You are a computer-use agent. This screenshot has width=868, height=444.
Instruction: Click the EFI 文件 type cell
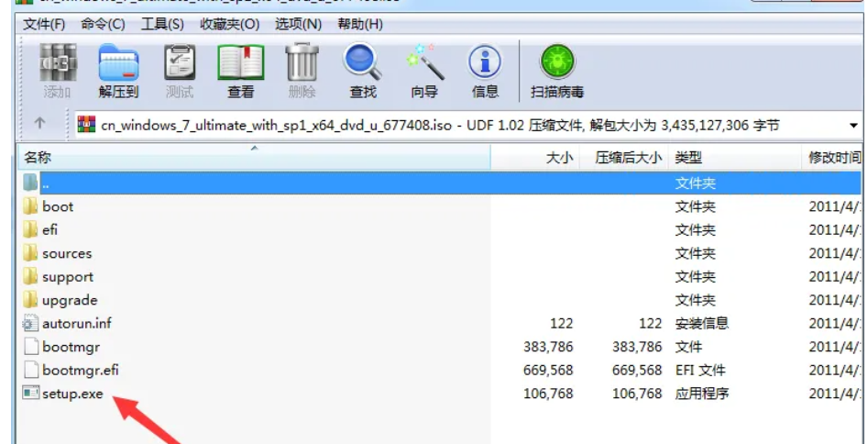click(x=700, y=371)
